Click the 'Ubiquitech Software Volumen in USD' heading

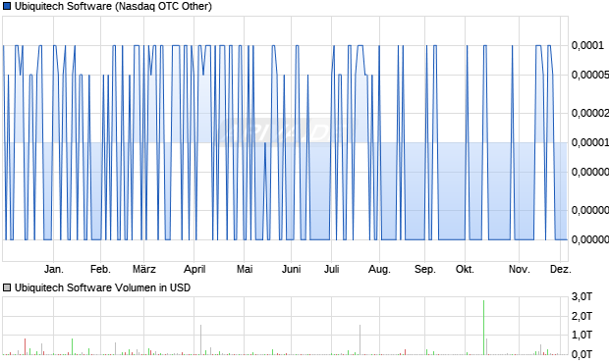pyautogui.click(x=102, y=287)
